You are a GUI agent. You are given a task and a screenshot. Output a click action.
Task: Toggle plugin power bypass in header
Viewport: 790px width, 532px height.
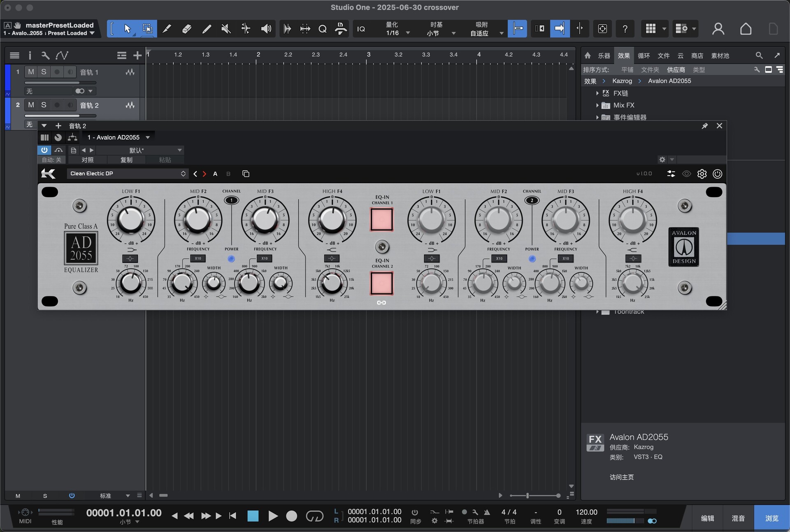click(717, 174)
